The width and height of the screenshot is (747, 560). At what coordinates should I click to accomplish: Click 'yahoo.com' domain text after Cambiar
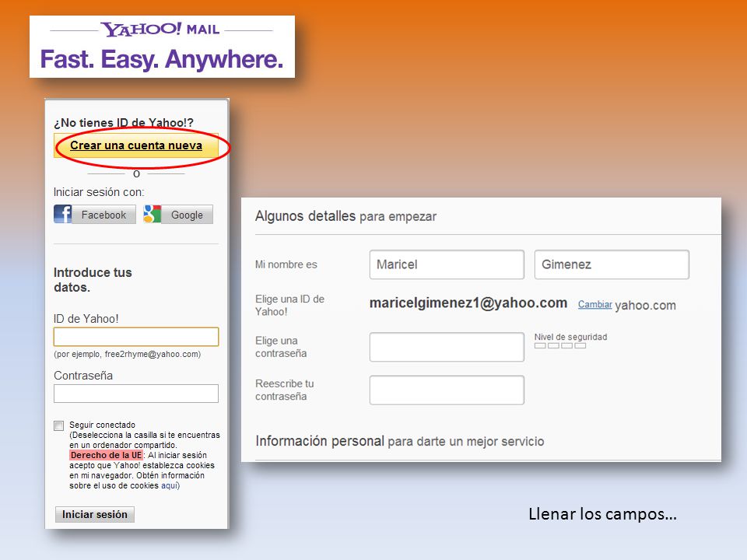[645, 305]
